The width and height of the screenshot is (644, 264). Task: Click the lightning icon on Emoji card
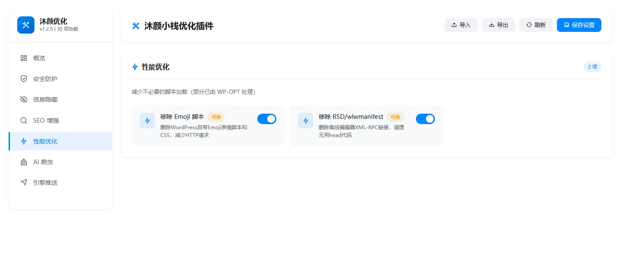tap(147, 121)
